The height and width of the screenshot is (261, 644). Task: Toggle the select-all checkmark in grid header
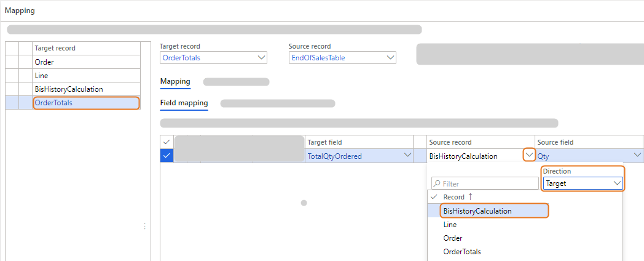167,142
